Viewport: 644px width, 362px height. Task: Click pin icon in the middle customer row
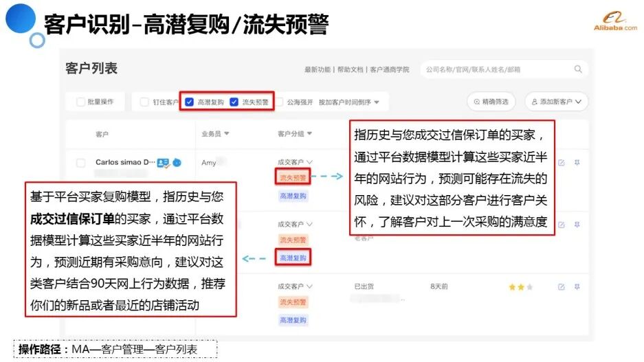pyautogui.click(x=577, y=225)
